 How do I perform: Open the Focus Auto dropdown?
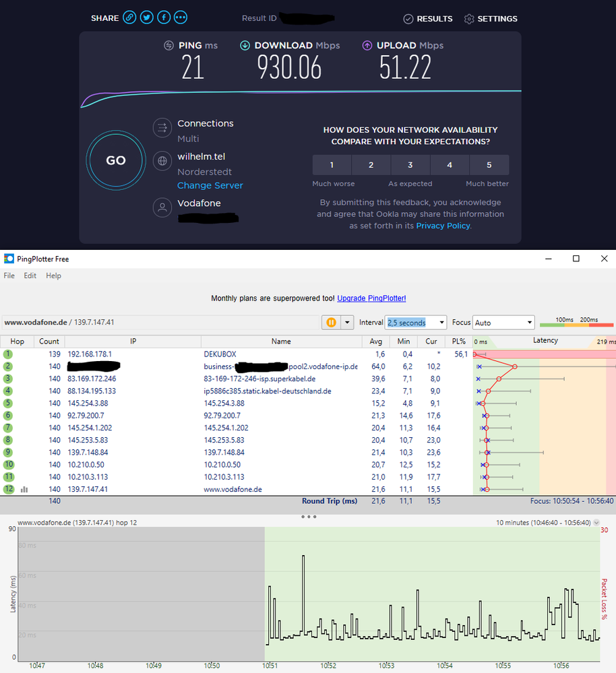[x=503, y=322]
